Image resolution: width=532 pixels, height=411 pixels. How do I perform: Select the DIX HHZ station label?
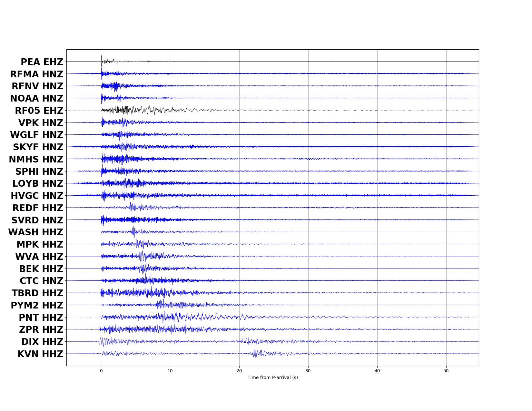(42, 342)
